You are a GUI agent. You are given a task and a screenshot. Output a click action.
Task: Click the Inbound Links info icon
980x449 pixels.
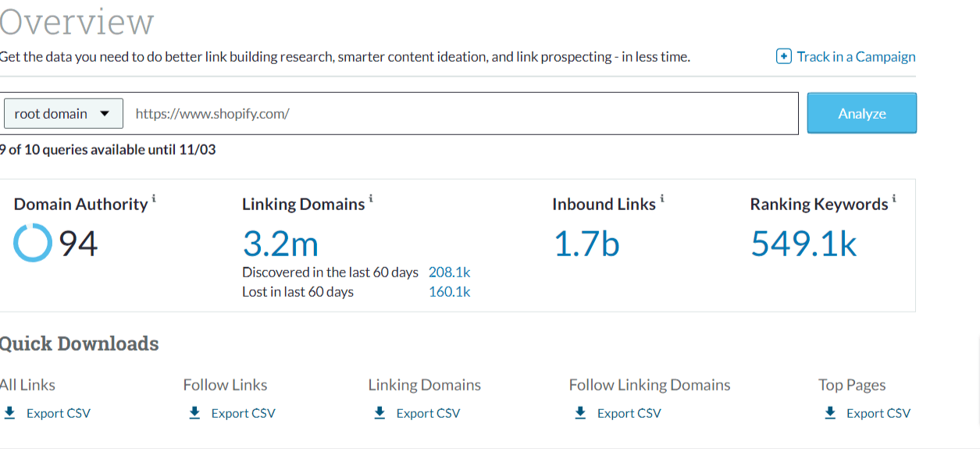(x=662, y=200)
